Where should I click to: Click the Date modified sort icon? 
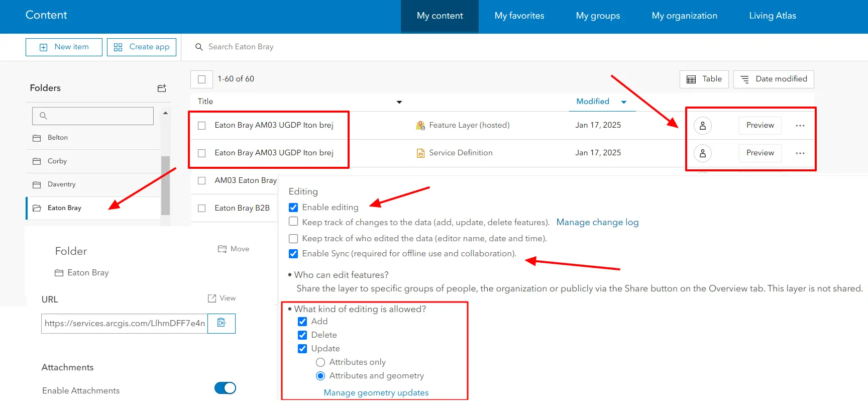(745, 79)
